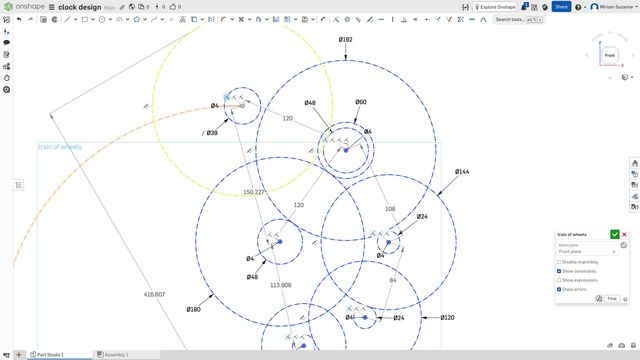
Task: Choose the Sketch fillet tool
Action: pyautogui.click(x=224, y=19)
